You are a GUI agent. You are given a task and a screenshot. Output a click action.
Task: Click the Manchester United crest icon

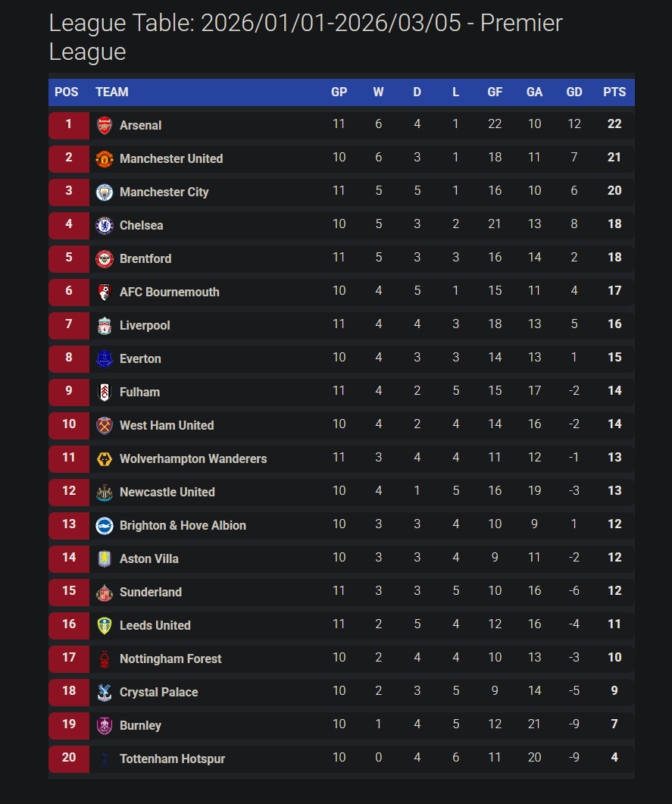tap(105, 158)
